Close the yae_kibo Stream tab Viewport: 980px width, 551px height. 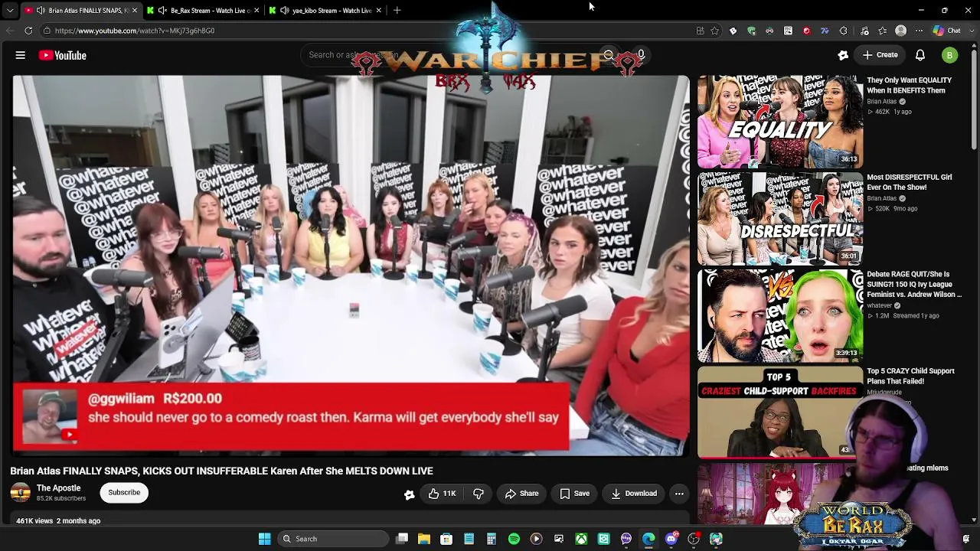378,11
